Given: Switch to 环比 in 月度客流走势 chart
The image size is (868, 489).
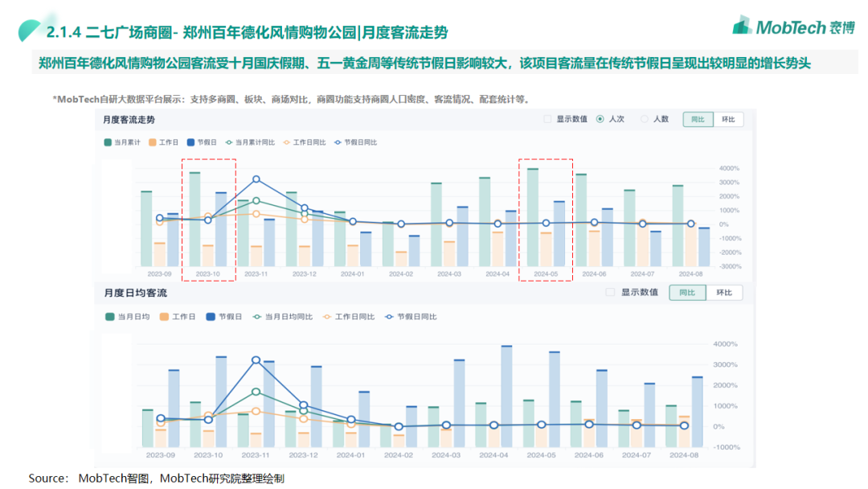Looking at the screenshot, I should [727, 119].
